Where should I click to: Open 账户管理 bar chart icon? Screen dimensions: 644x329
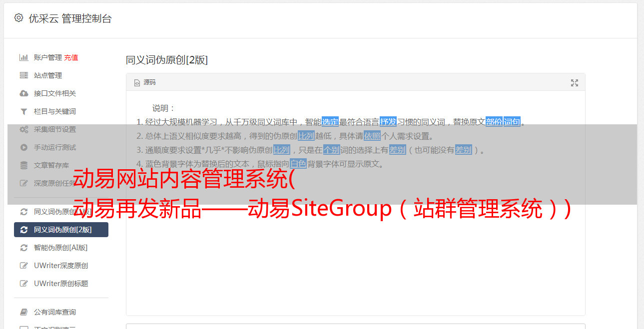(x=23, y=57)
